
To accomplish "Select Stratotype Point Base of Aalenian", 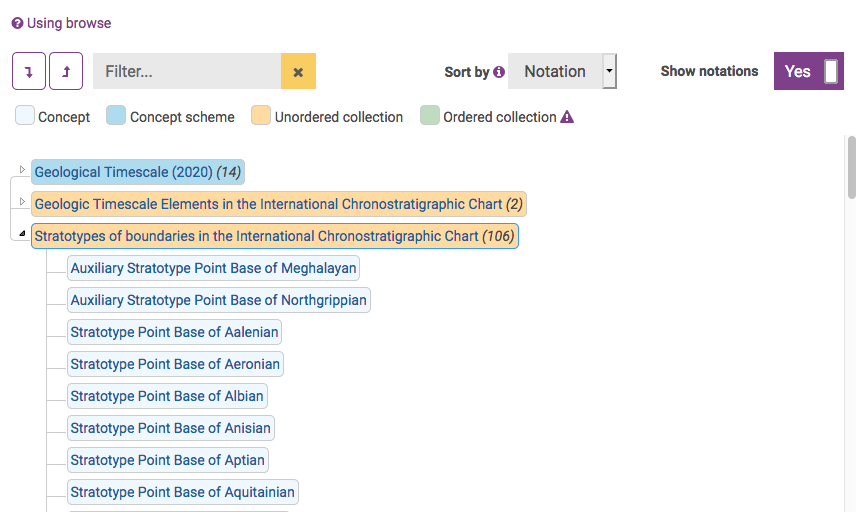I will 174,332.
